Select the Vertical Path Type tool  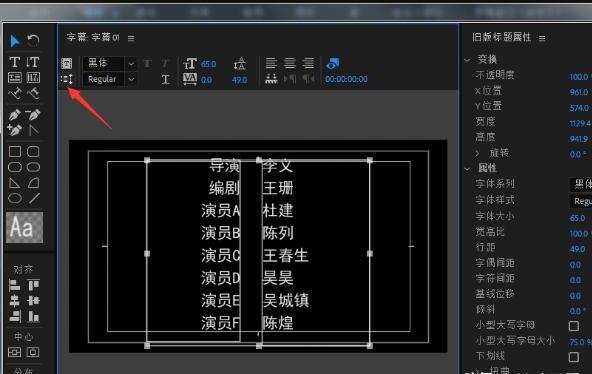[x=33, y=93]
